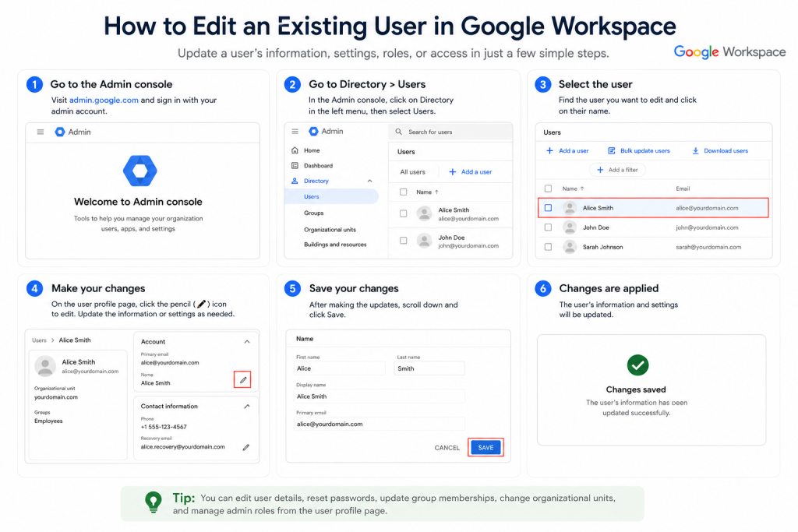
Task: Select Buildings and resources in sidebar
Action: tap(335, 245)
